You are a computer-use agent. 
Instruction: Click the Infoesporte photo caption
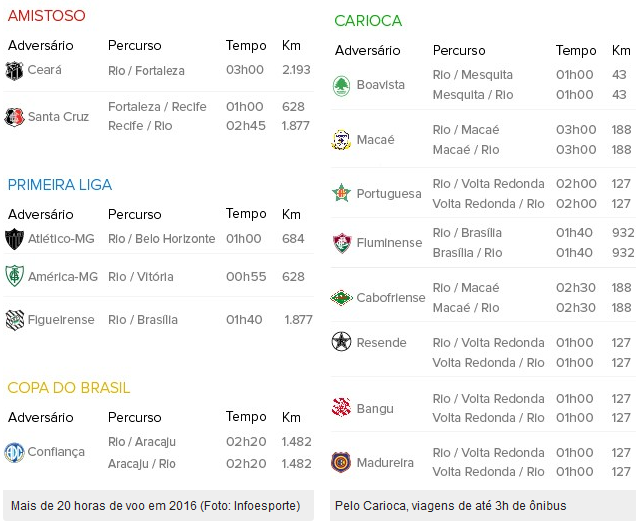point(156,506)
